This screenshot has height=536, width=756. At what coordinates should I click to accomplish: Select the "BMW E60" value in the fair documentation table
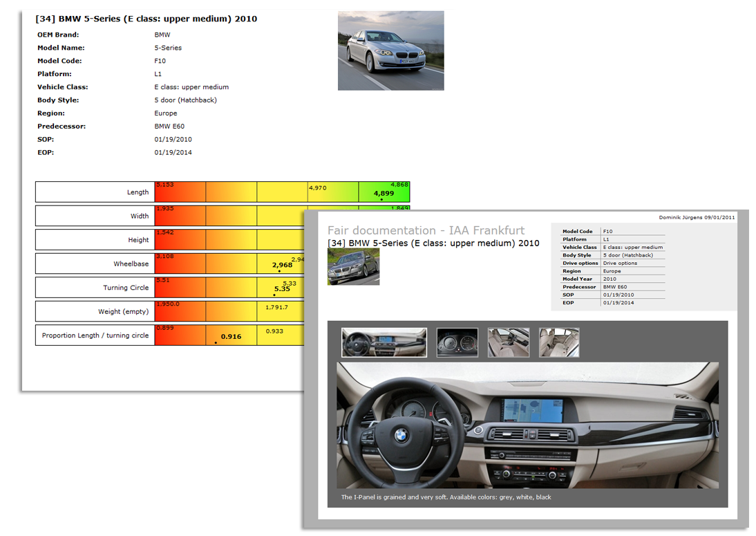point(615,286)
